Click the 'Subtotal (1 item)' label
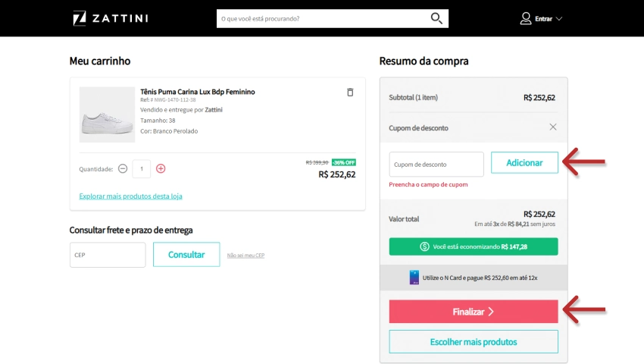This screenshot has height=364, width=644. click(413, 98)
